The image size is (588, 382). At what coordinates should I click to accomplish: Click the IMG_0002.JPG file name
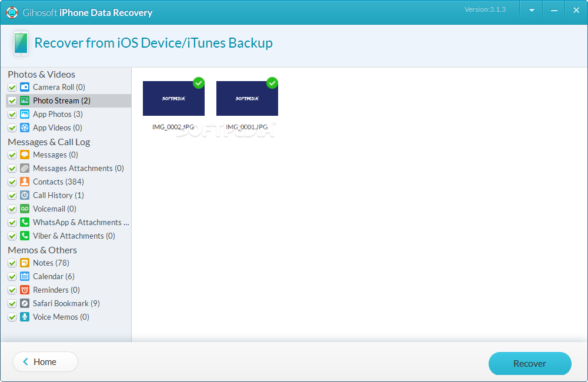point(173,127)
